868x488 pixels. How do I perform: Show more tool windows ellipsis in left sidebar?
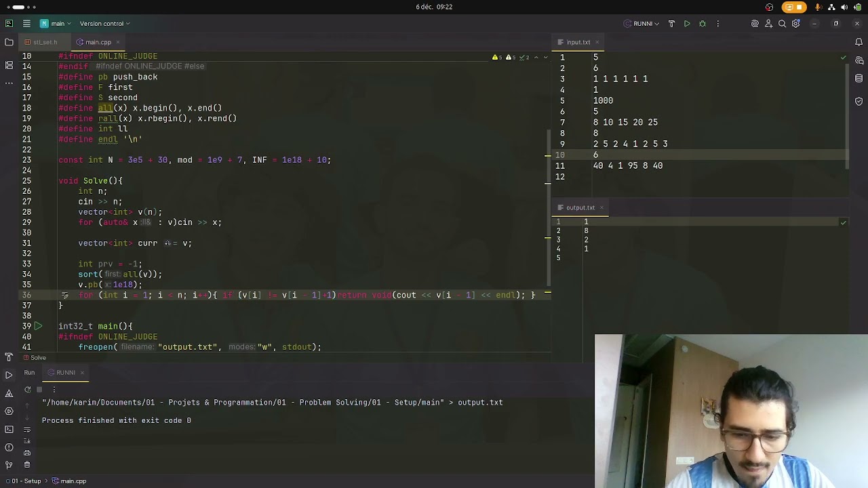[x=9, y=83]
